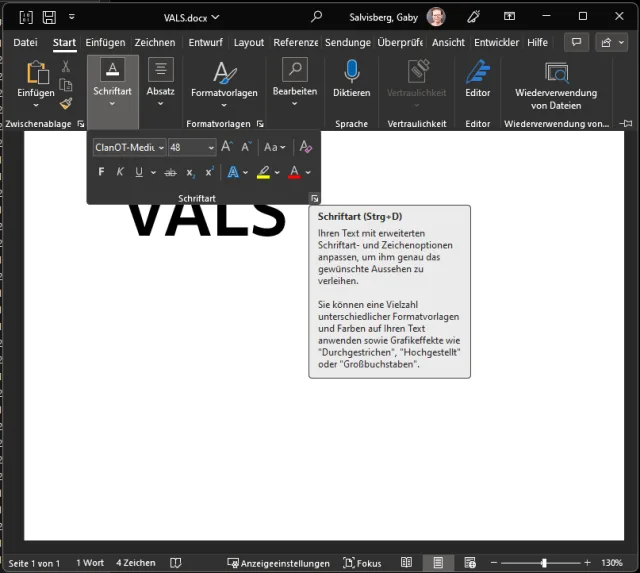Switch to the Einfügen tab
Image resolution: width=640 pixels, height=573 pixels.
pos(105,43)
